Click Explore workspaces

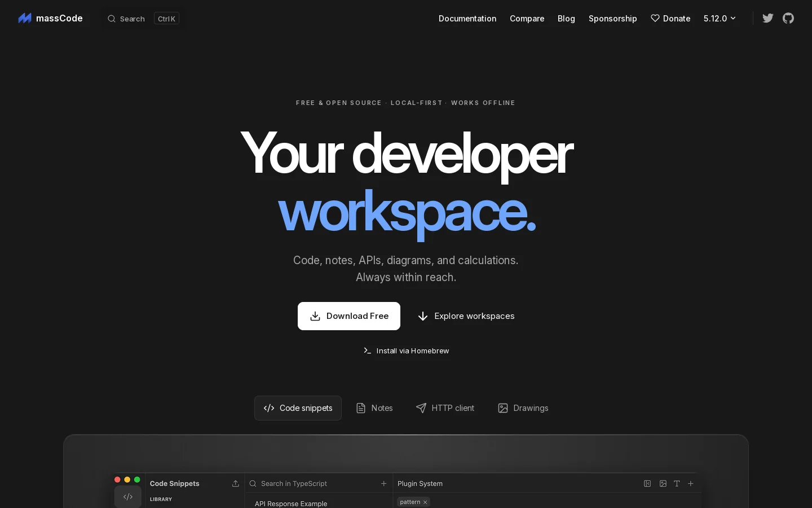click(x=466, y=316)
